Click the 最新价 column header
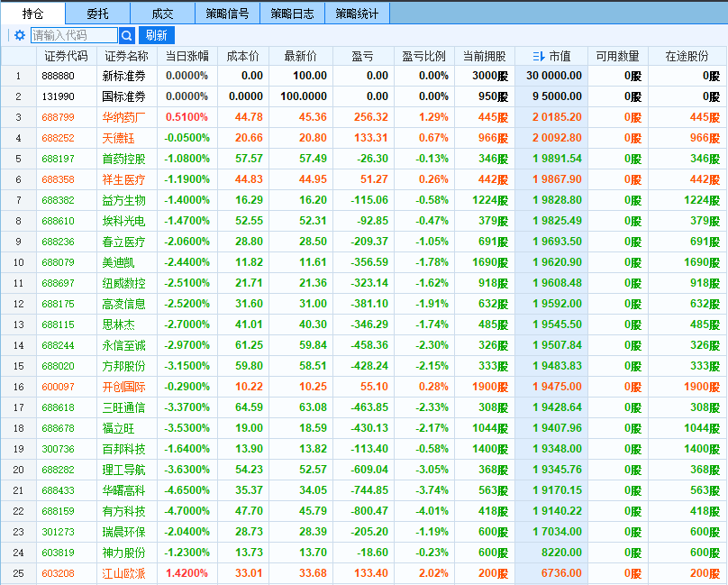The image size is (728, 585). (300, 57)
